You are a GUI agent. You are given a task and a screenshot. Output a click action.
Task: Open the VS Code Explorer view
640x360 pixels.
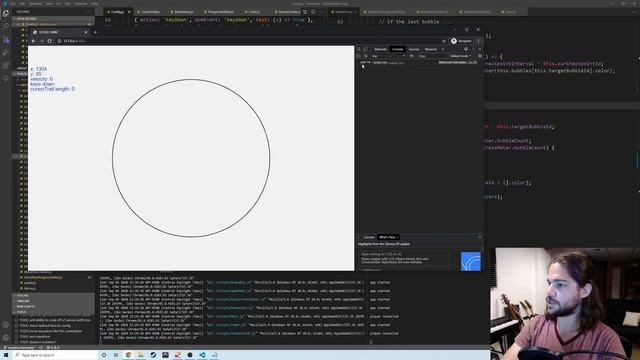pos(6,13)
